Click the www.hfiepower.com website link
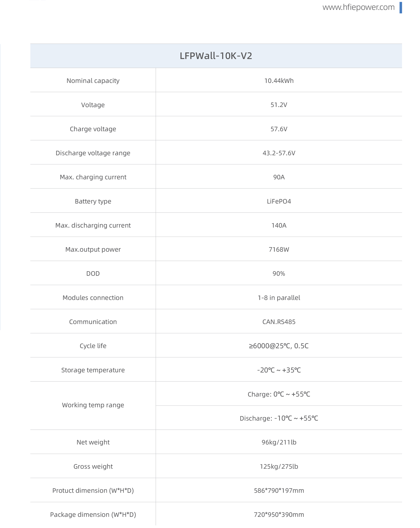This screenshot has width=420, height=528. tap(358, 7)
